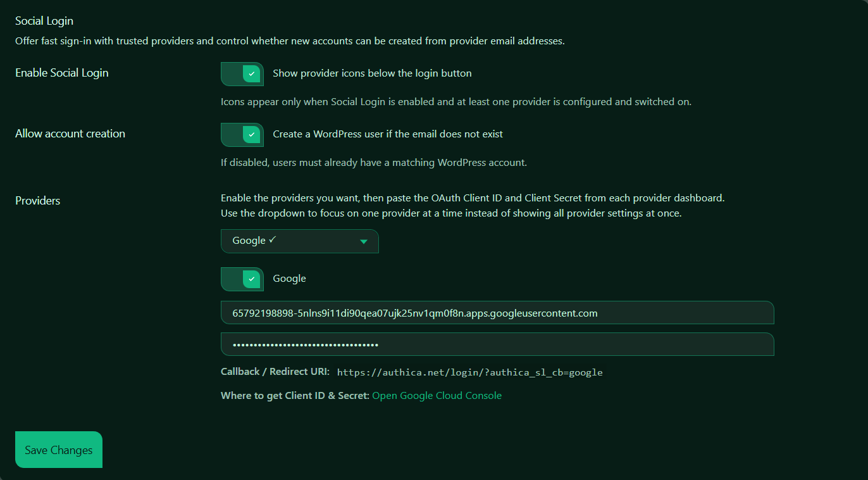Click the "If disabled, users must" help text
868x480 pixels.
[x=373, y=163]
